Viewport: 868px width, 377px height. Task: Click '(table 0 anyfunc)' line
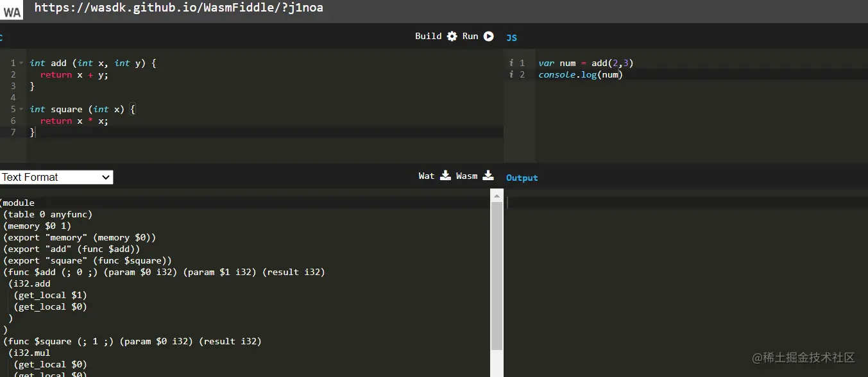click(x=47, y=214)
